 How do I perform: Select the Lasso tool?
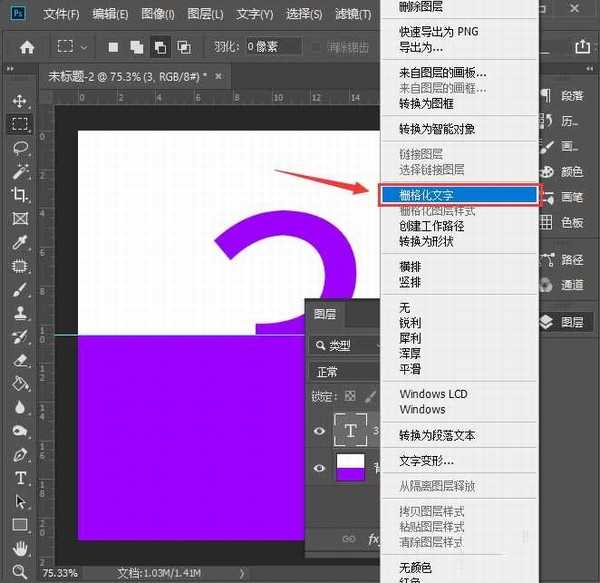coord(20,148)
